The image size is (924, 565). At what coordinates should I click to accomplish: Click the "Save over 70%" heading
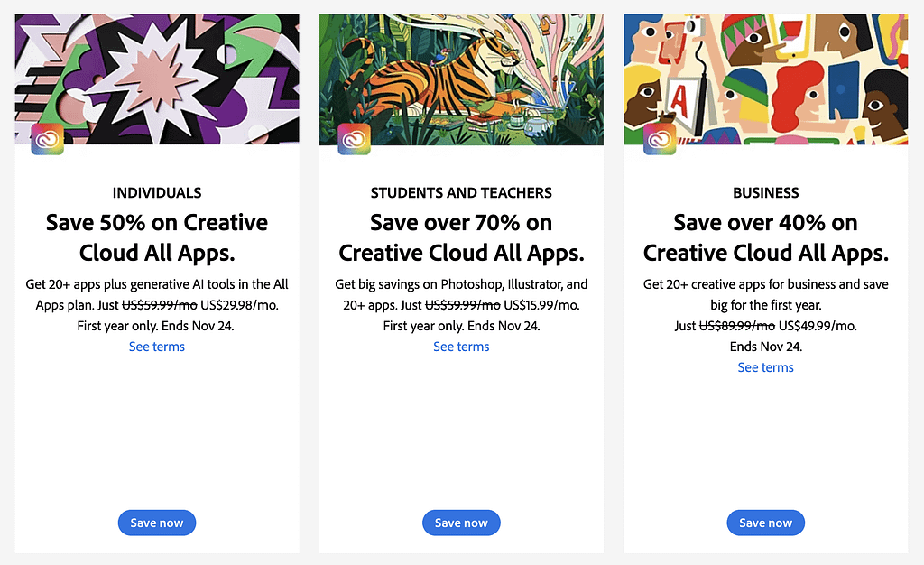coord(461,236)
